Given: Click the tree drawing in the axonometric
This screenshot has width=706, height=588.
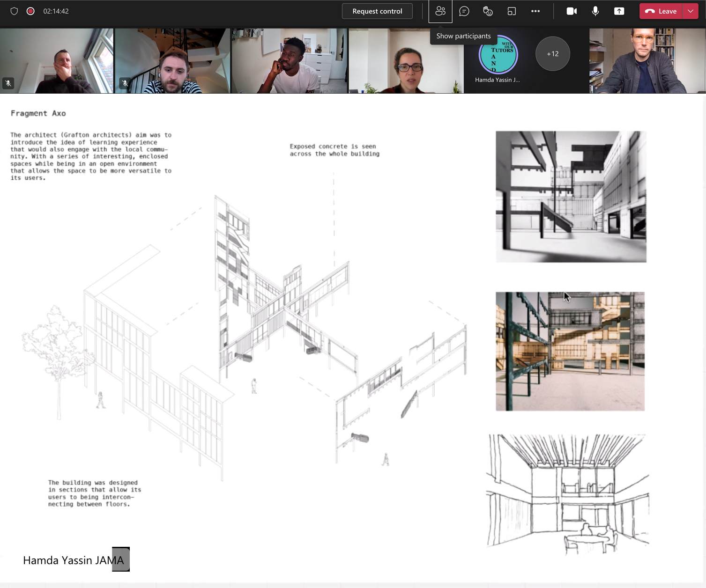Looking at the screenshot, I should pyautogui.click(x=58, y=361).
